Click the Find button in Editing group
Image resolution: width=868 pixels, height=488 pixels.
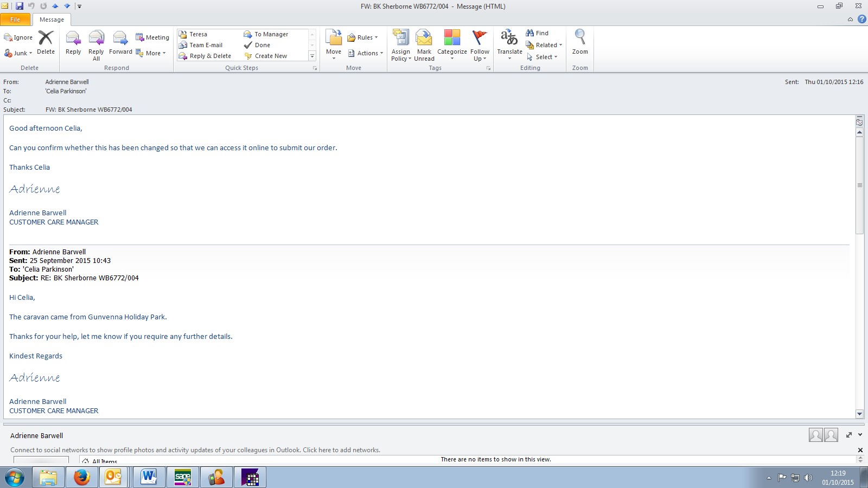click(x=537, y=33)
